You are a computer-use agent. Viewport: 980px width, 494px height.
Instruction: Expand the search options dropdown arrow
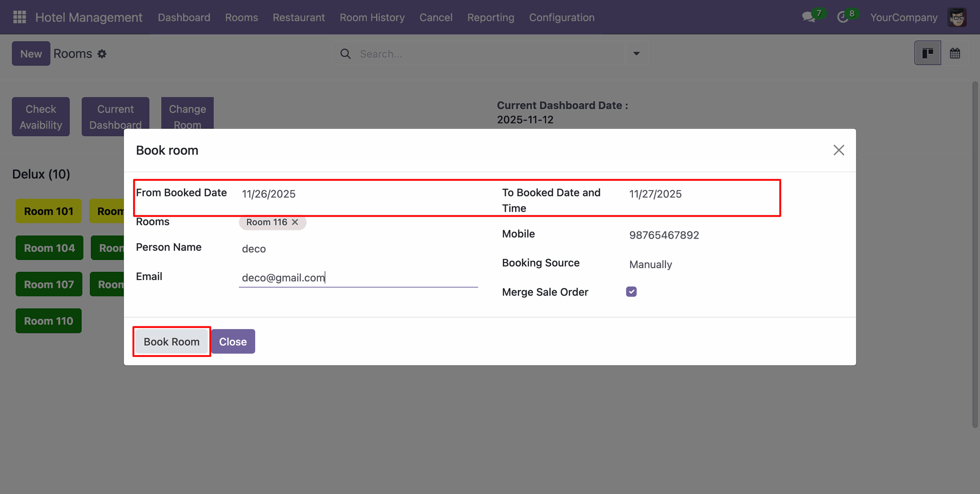636,54
